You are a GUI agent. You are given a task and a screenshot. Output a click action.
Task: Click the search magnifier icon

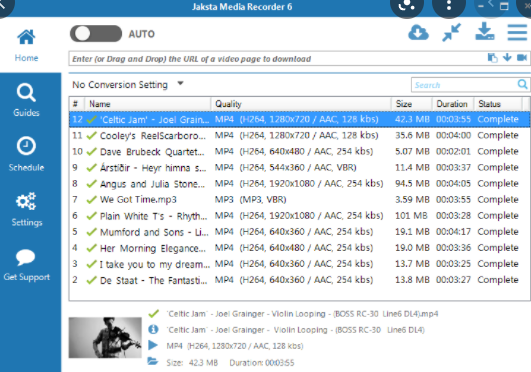[x=523, y=84]
